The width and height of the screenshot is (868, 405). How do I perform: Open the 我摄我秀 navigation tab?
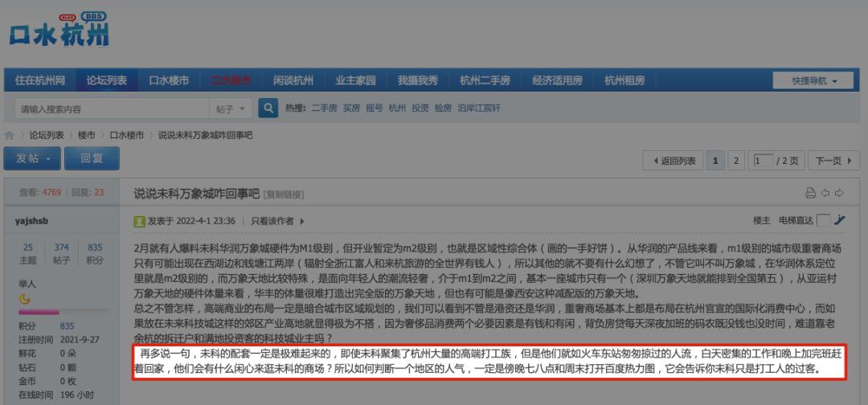(417, 81)
